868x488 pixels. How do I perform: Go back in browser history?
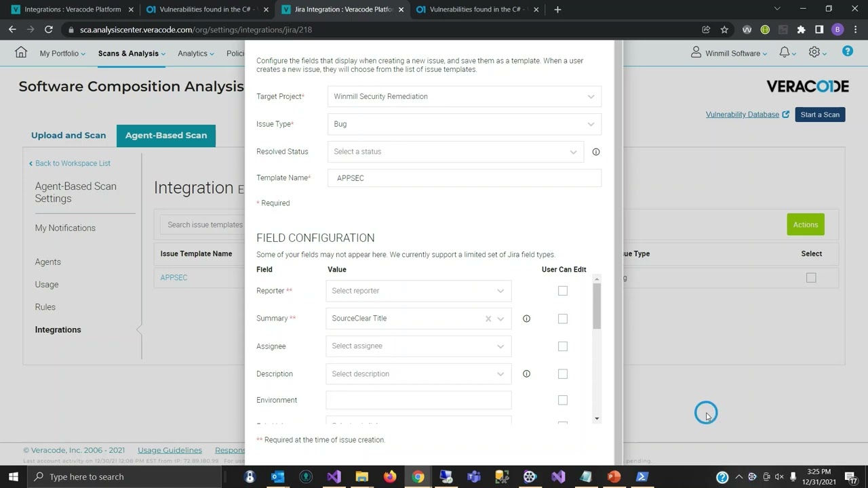pos(12,30)
